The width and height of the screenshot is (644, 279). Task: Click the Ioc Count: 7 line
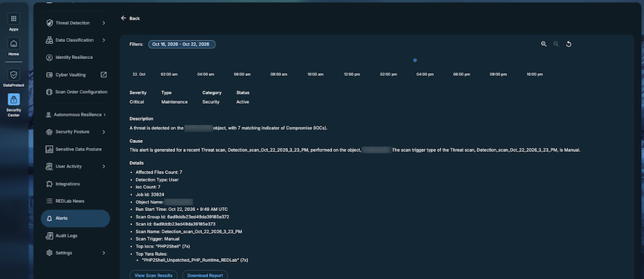point(148,187)
